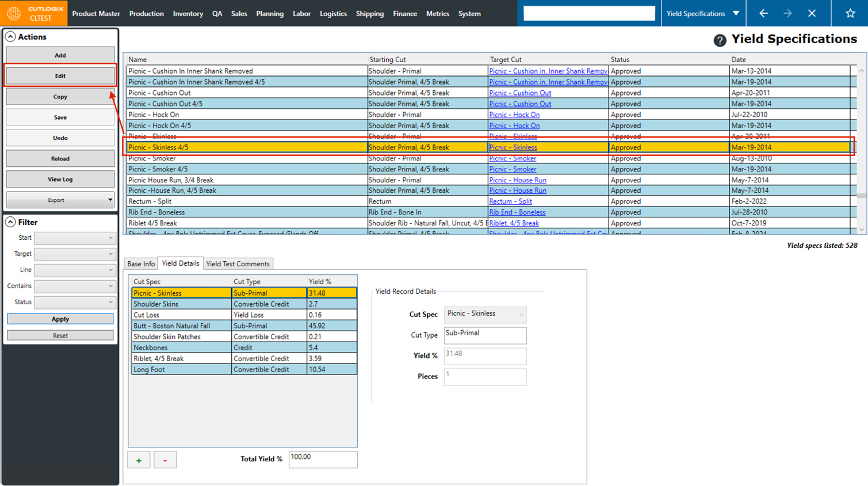
Task: Collapse the Actions panel
Action: click(x=10, y=37)
